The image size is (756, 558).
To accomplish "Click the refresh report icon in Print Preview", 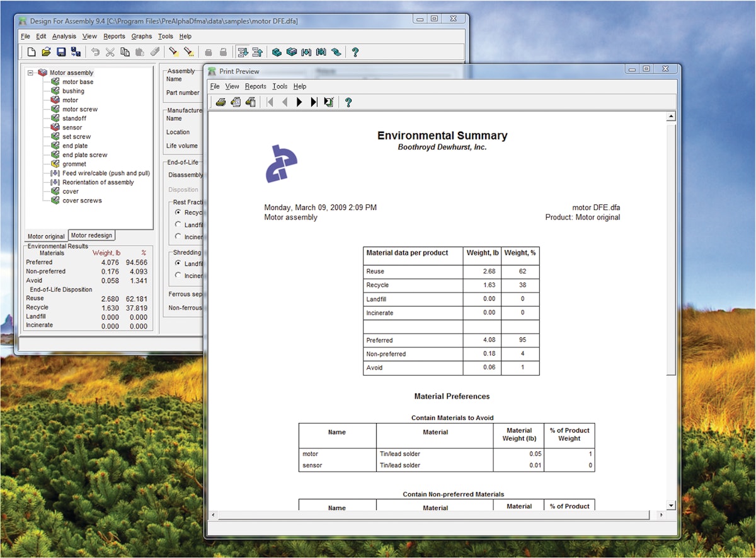I will click(x=328, y=102).
